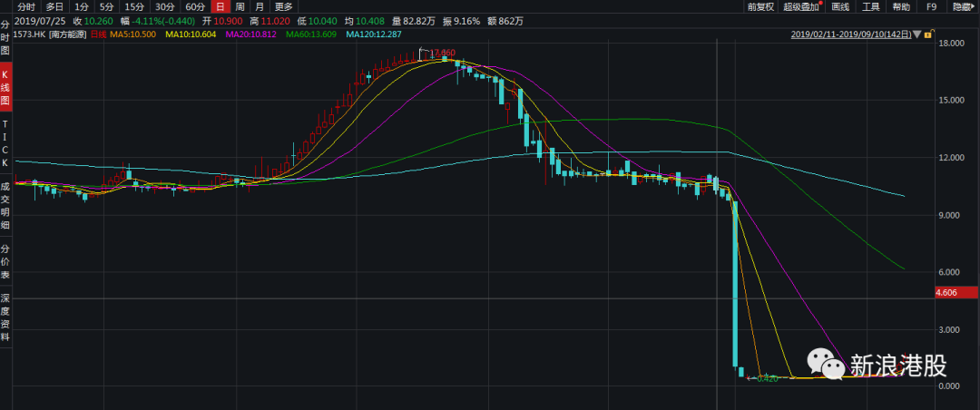Open the 深度资料 in-depth info sidebar tab
Screen dimensions: 980x410
[x=5, y=317]
